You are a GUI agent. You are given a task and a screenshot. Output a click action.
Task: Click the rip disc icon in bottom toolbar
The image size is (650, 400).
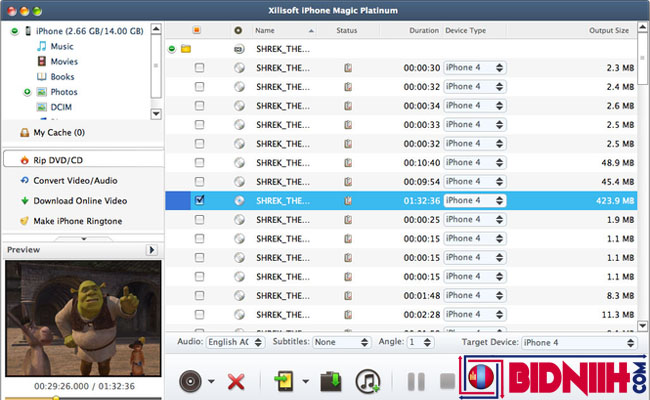coord(190,381)
